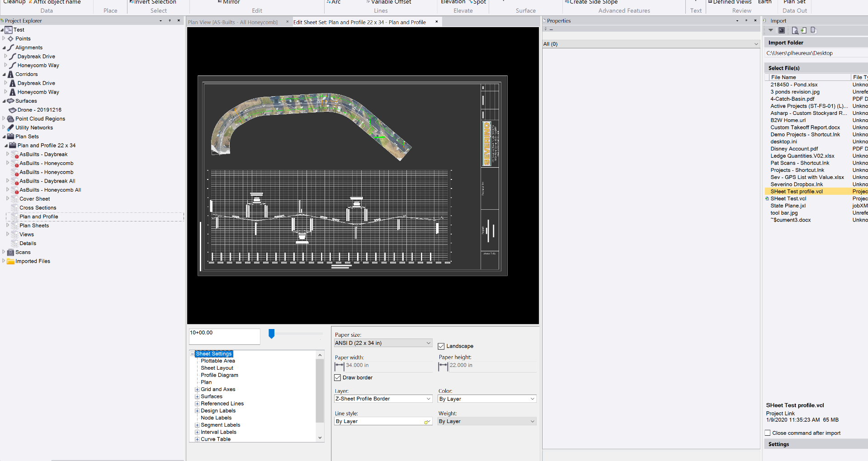Select Profile Diagram in sheet settings tree
The height and width of the screenshot is (461, 868).
pos(219,375)
